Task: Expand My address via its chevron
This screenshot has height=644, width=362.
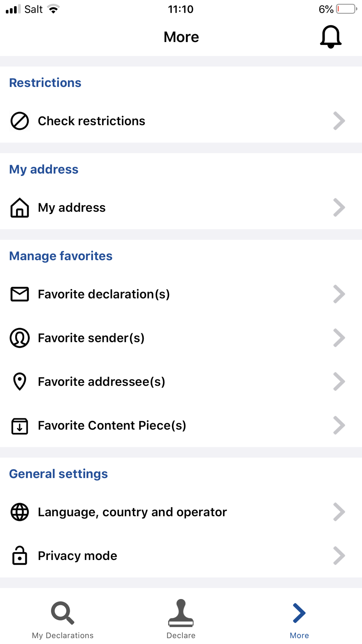Action: coord(339,208)
